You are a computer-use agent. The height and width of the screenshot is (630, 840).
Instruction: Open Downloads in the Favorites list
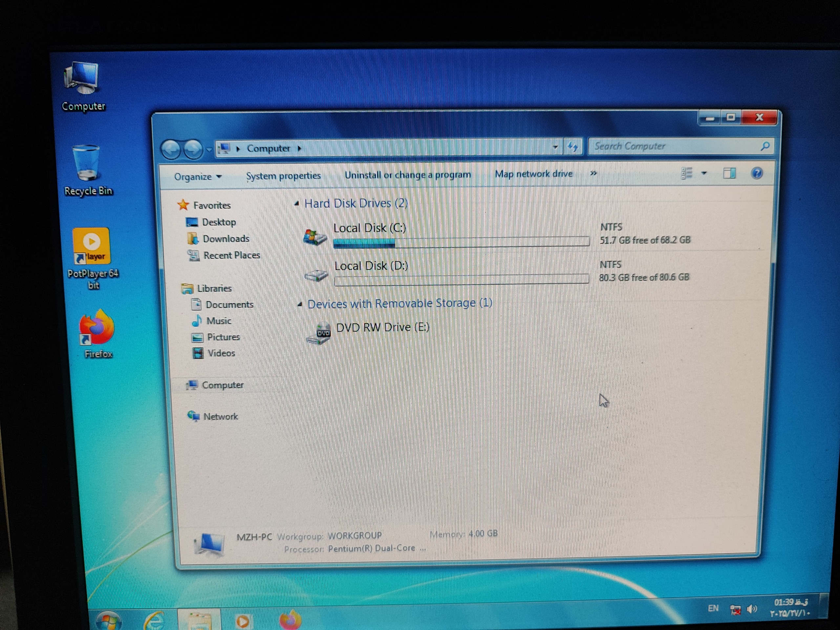225,239
